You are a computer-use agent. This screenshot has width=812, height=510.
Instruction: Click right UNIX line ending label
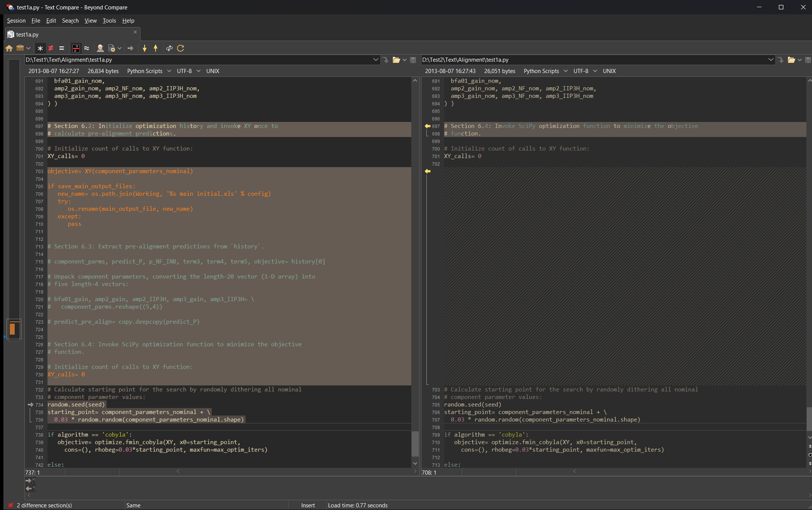click(609, 71)
